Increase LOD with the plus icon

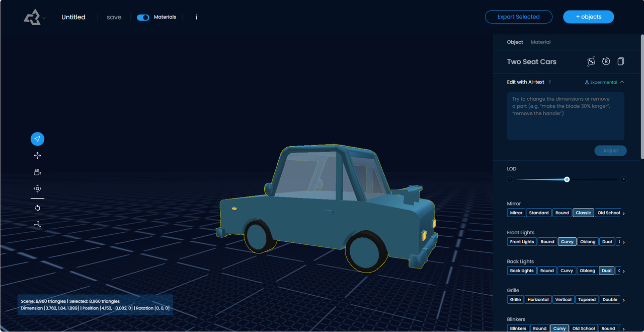624,179
